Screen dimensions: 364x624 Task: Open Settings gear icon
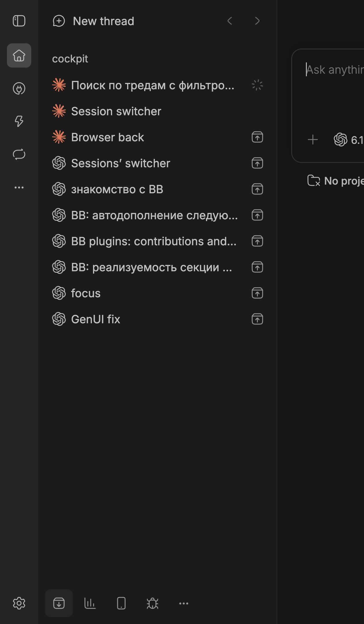tap(19, 603)
